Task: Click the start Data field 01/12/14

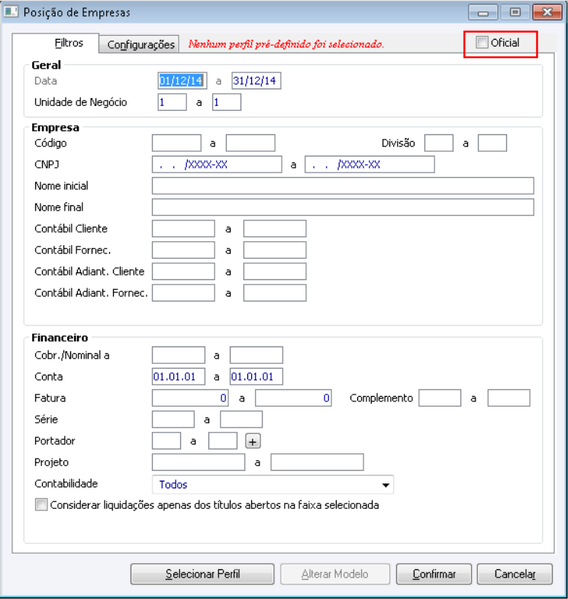Action: 182,81
